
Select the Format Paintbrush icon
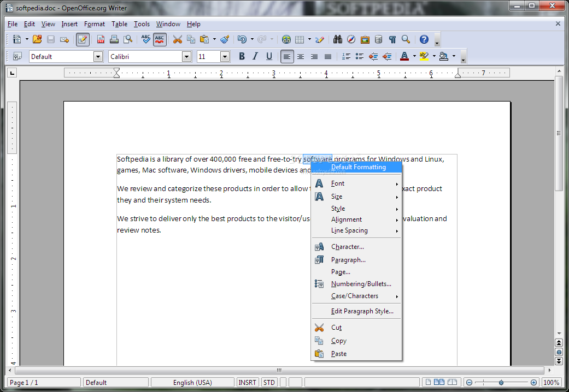point(225,39)
